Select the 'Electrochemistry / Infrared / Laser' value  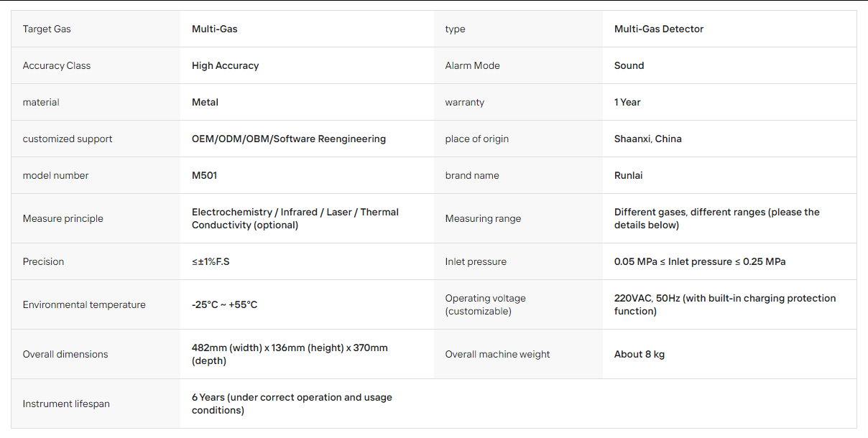pyautogui.click(x=295, y=218)
